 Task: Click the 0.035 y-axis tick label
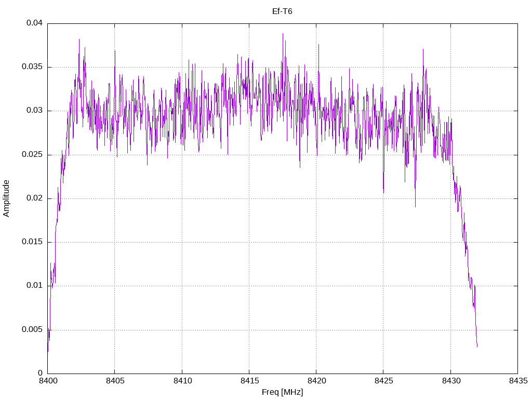32,67
